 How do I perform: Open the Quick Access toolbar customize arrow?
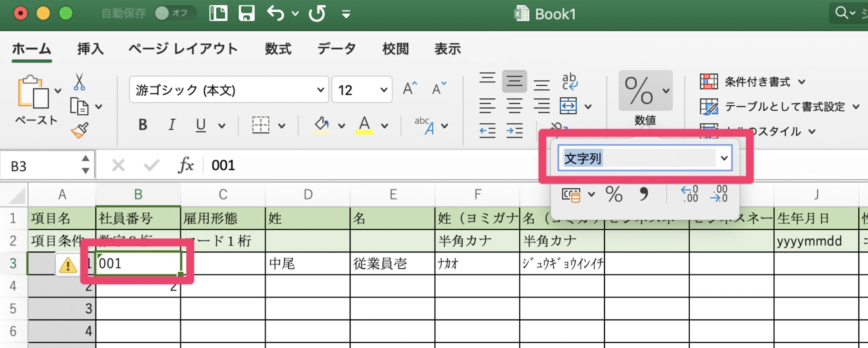[346, 14]
